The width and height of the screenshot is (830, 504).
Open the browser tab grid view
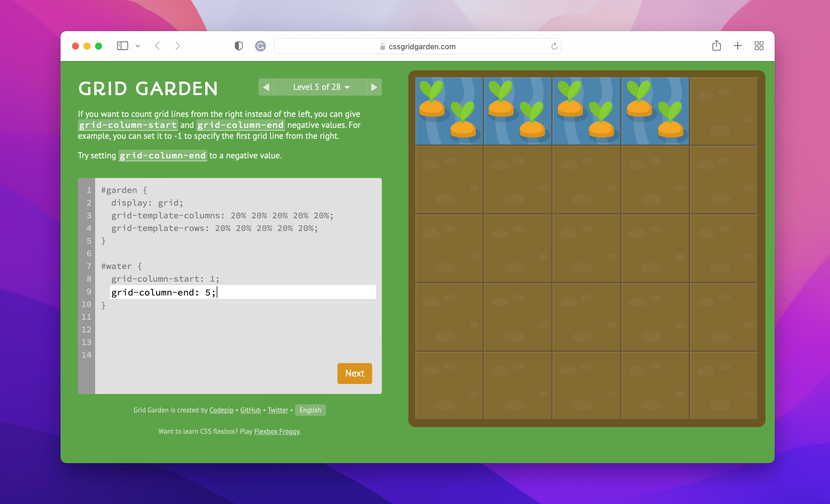pyautogui.click(x=759, y=46)
